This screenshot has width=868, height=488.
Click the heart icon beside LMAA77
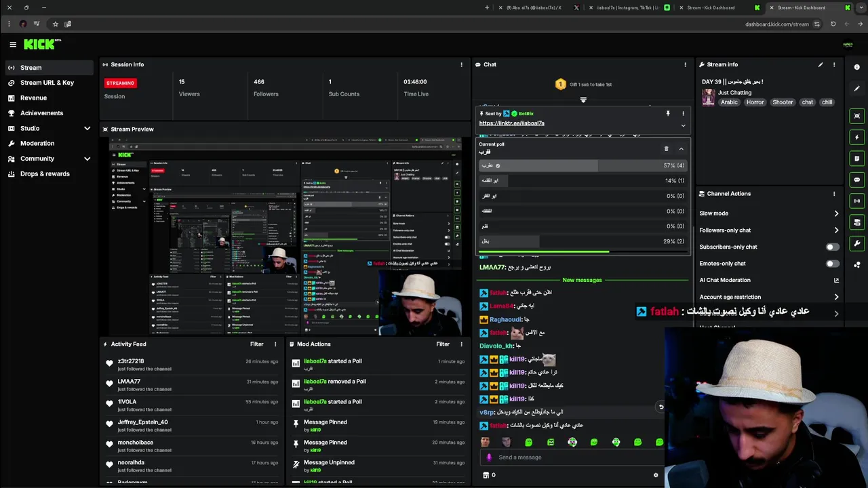(109, 384)
